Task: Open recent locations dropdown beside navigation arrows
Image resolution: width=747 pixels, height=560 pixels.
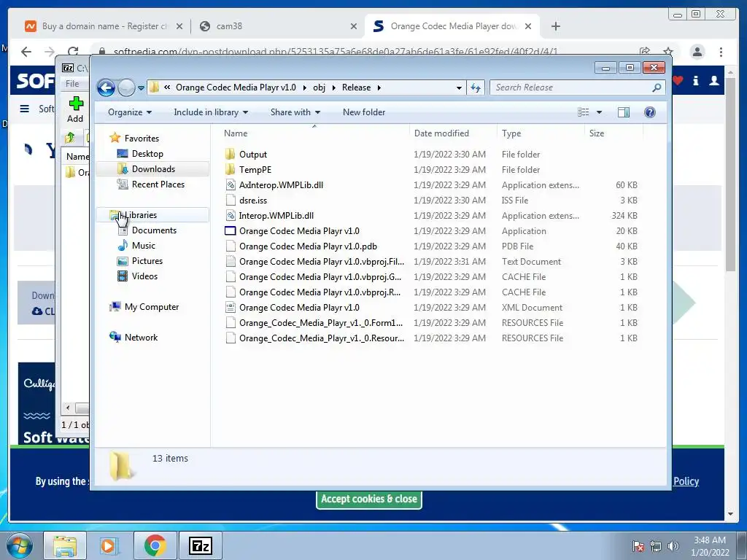Action: [x=141, y=88]
